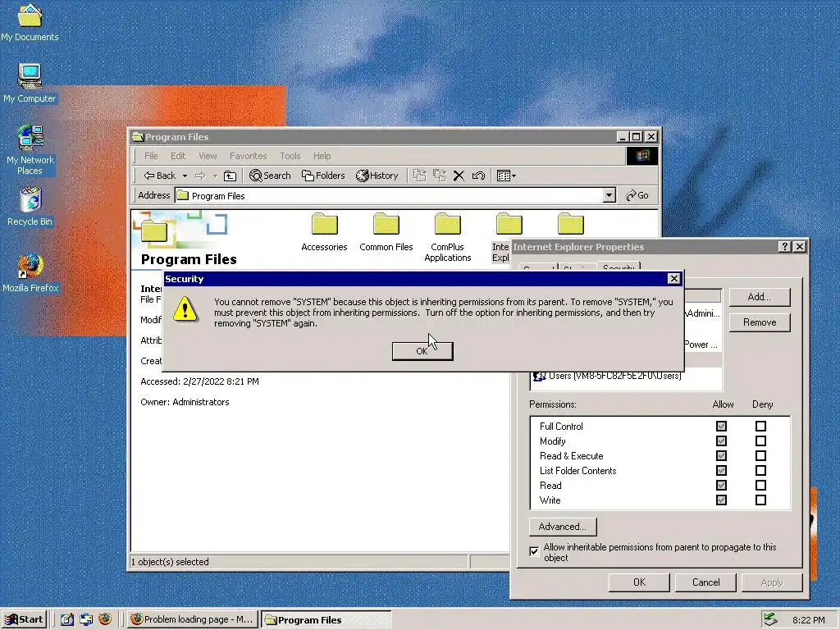The image size is (840, 630).
Task: Select the unlabeled folder right of Internet Explorer
Action: point(571,224)
